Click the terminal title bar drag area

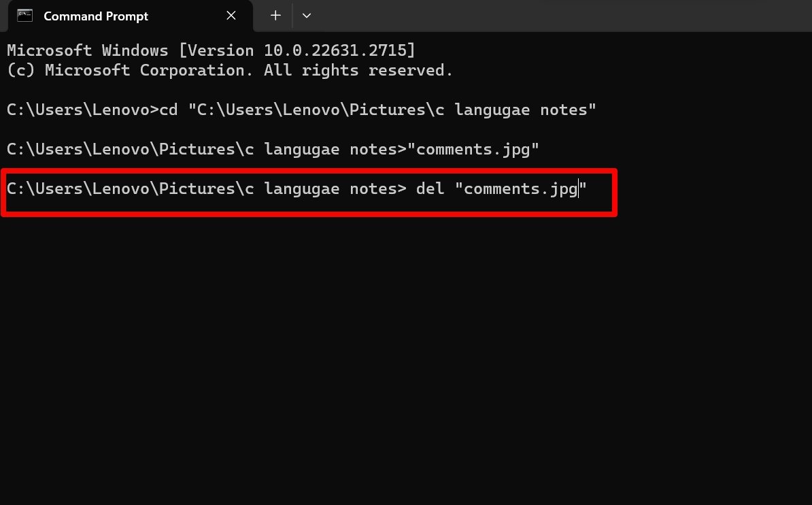click(544, 15)
